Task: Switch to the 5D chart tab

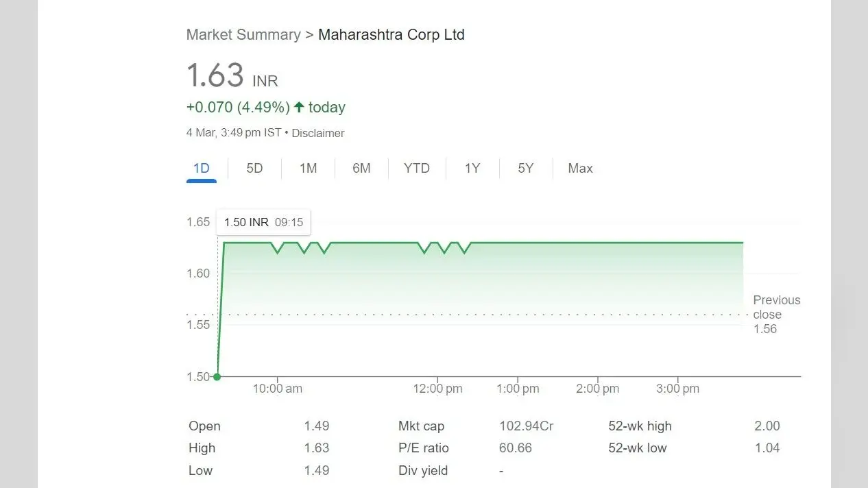Action: point(254,169)
